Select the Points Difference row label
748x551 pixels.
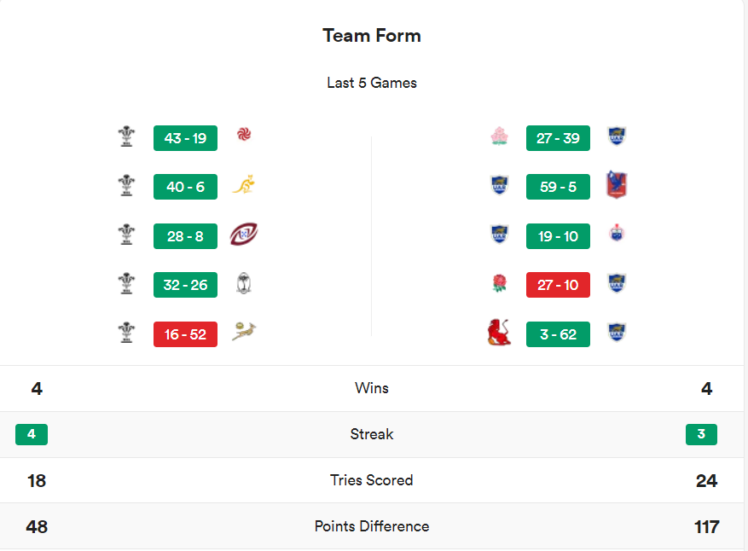click(x=372, y=526)
